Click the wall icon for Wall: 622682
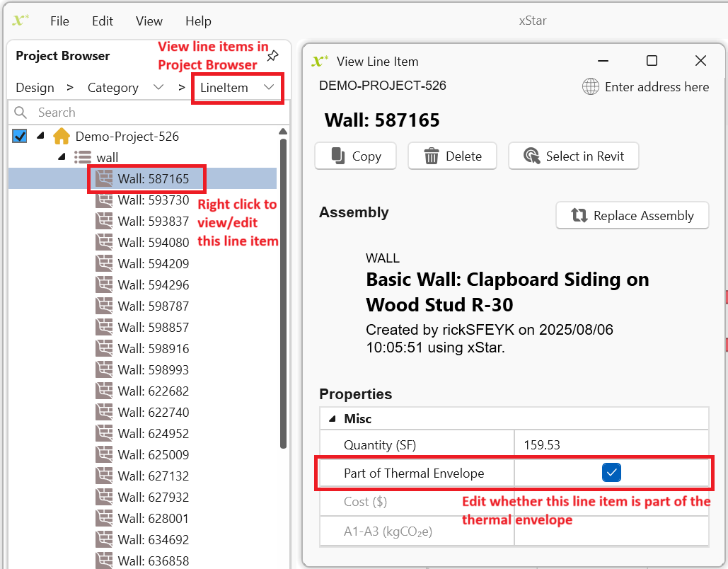Viewport: 728px width, 569px height. point(105,391)
